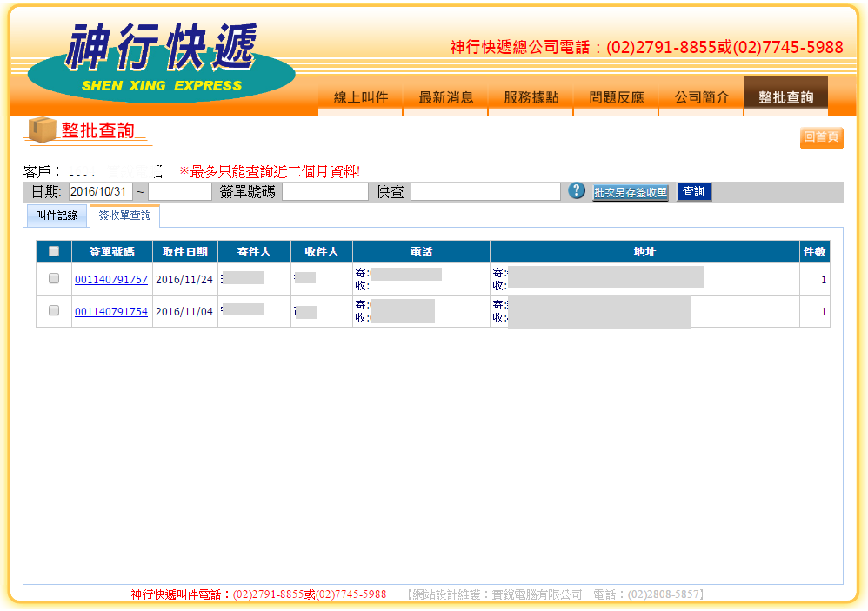The height and width of the screenshot is (611, 868).
Task: Click the Shen Xing Express logo
Action: pos(162,61)
